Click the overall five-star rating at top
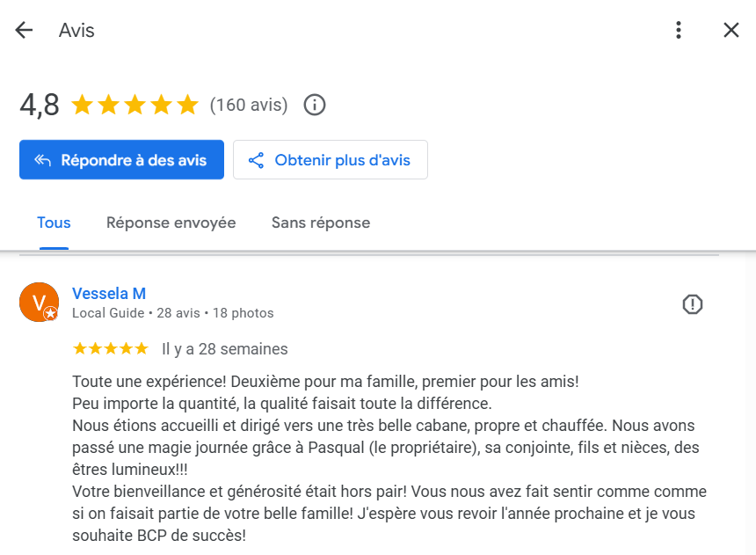The width and height of the screenshot is (756, 555). click(x=135, y=106)
